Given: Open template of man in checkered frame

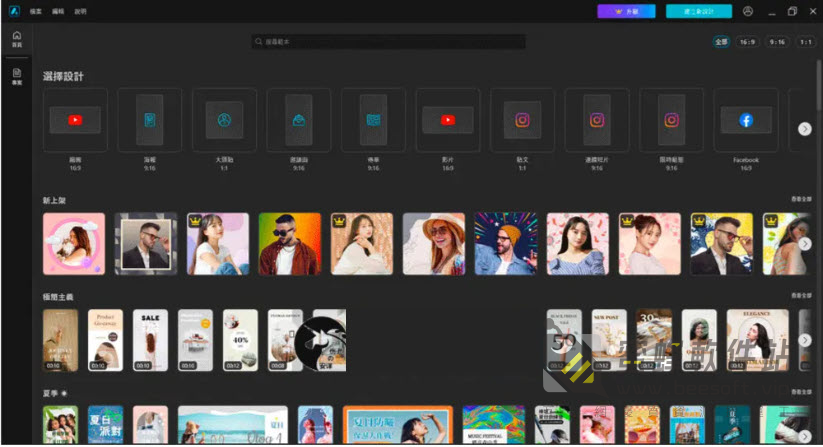Looking at the screenshot, I should point(146,243).
